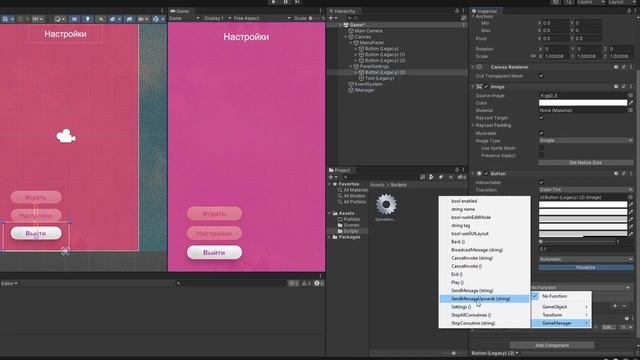640x360 pixels.
Task: Open Free Aspect dropdown in Game view
Action: tap(262, 18)
